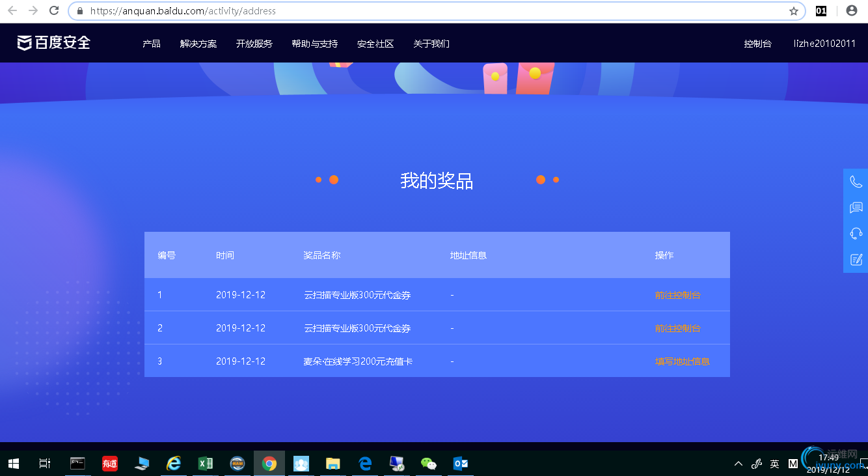Open the 开放服务 menu
The width and height of the screenshot is (868, 476).
click(x=254, y=44)
